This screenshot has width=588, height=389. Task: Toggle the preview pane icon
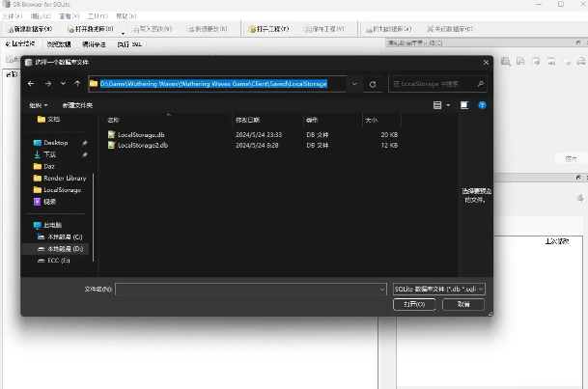pos(464,104)
